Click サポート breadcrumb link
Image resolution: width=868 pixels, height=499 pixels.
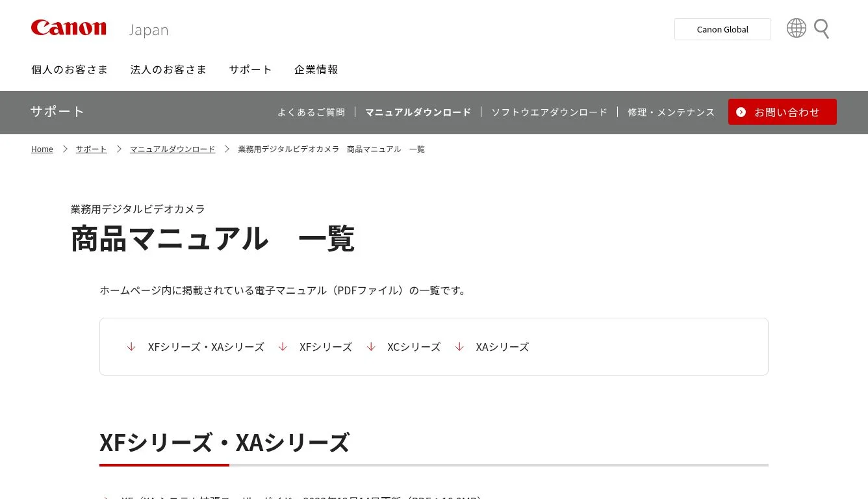click(91, 149)
